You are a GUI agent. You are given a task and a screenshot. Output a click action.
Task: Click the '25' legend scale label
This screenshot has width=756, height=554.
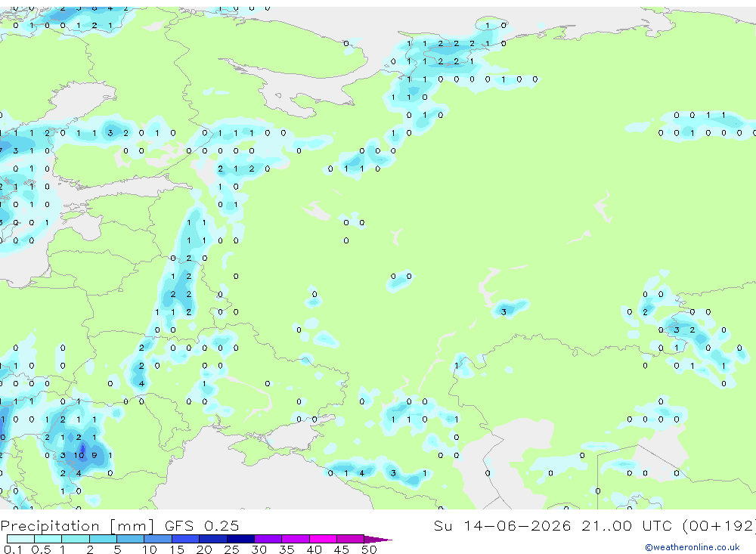[x=231, y=549]
